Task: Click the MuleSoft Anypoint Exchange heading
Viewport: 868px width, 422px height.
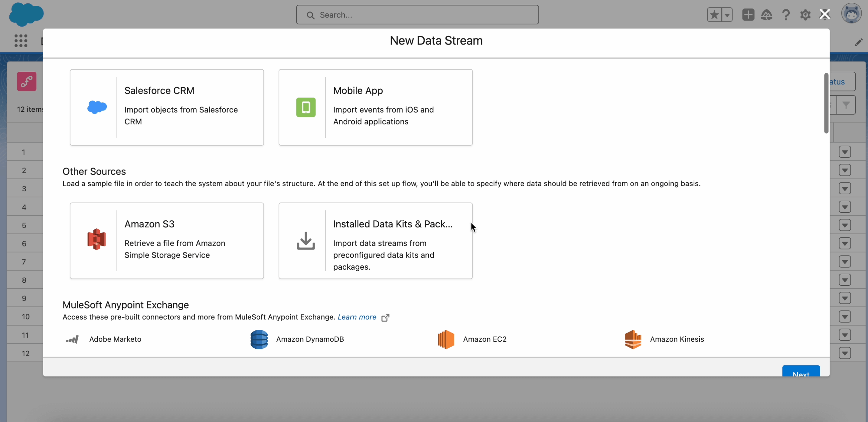Action: click(126, 305)
